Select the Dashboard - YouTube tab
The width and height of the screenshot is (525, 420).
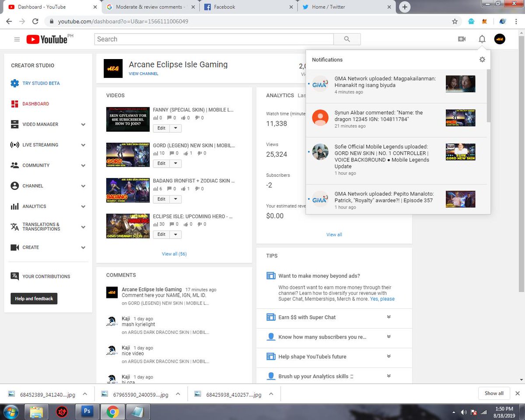(x=52, y=7)
